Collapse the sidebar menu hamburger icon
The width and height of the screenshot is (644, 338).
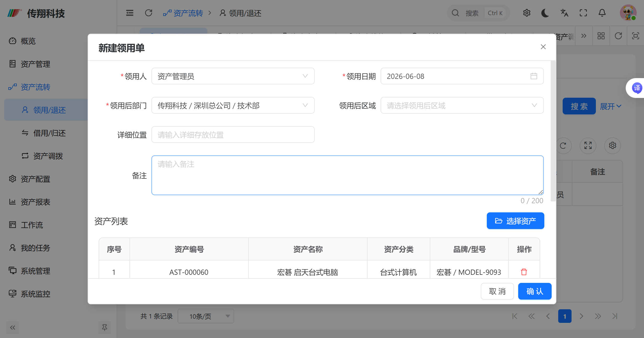(x=130, y=13)
